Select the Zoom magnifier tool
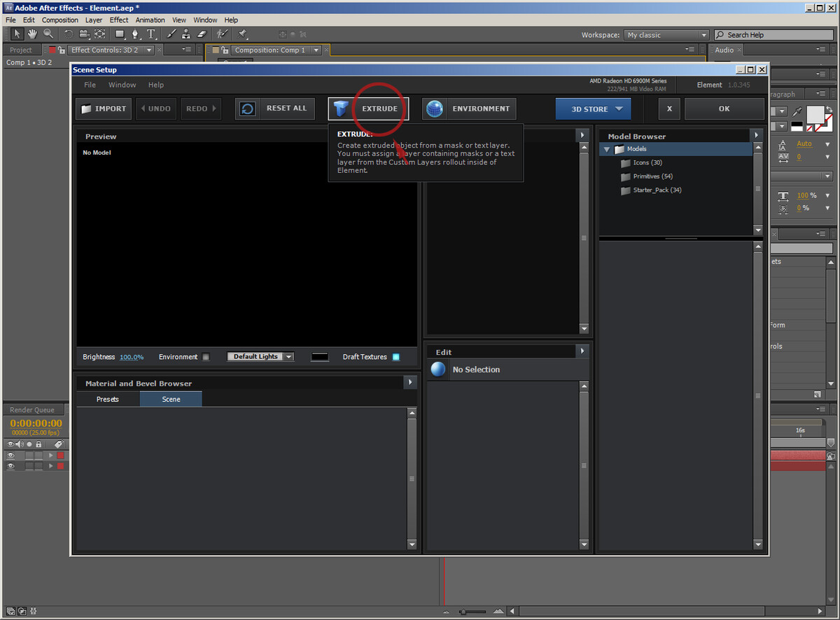 tap(48, 34)
